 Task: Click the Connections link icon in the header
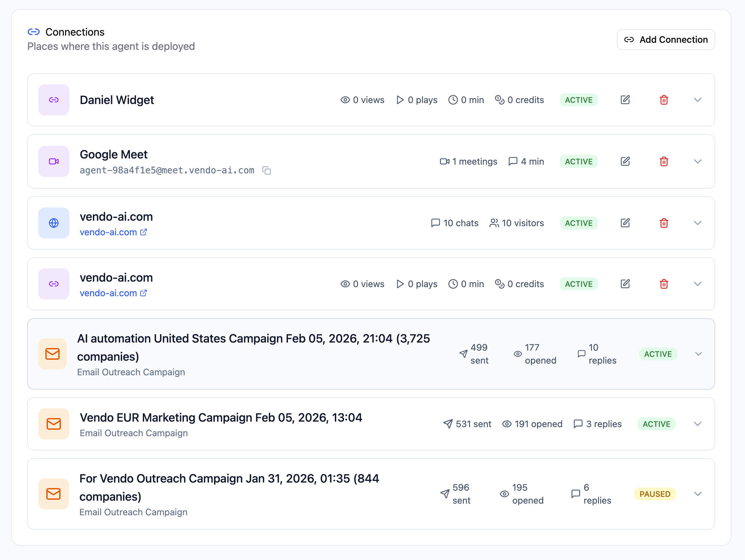click(34, 32)
